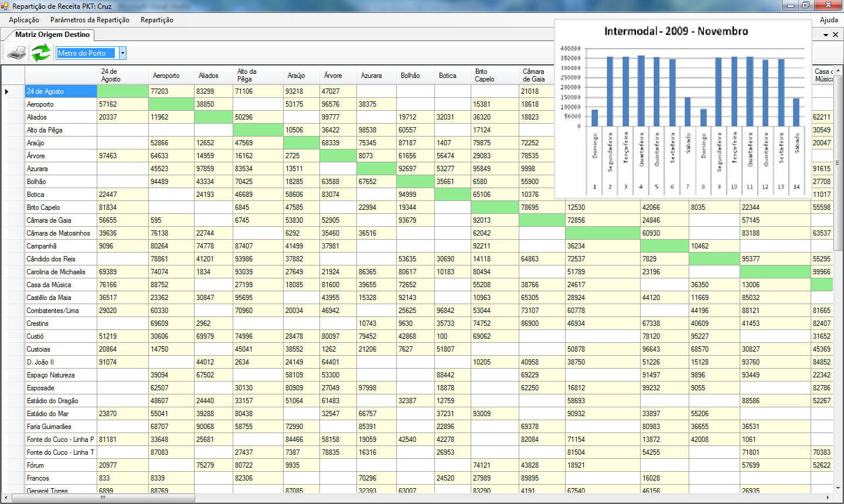Screen dimensions: 844x504
Task: Click the Aeroporto column header
Action: [166, 76]
